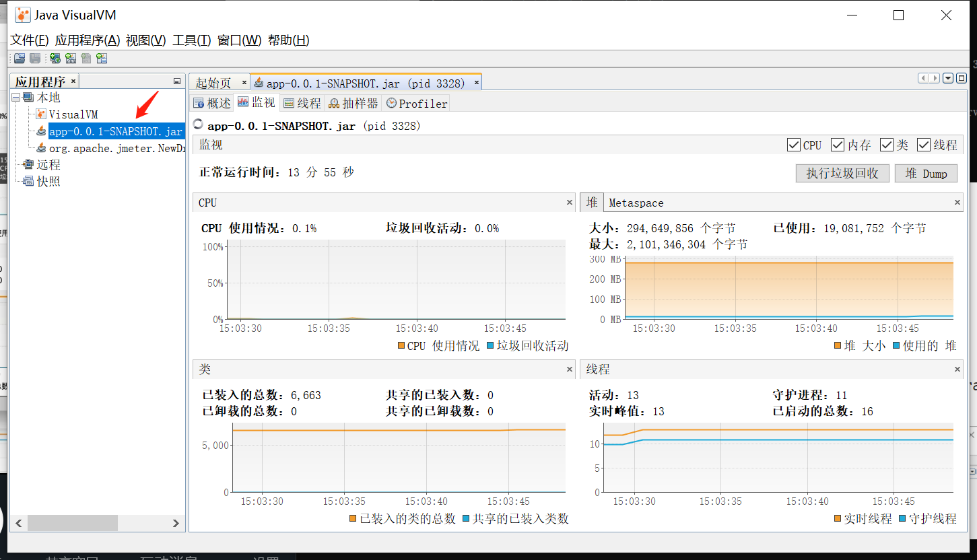977x560 pixels.
Task: Click the 快照 snapshots icon
Action: coord(28,181)
